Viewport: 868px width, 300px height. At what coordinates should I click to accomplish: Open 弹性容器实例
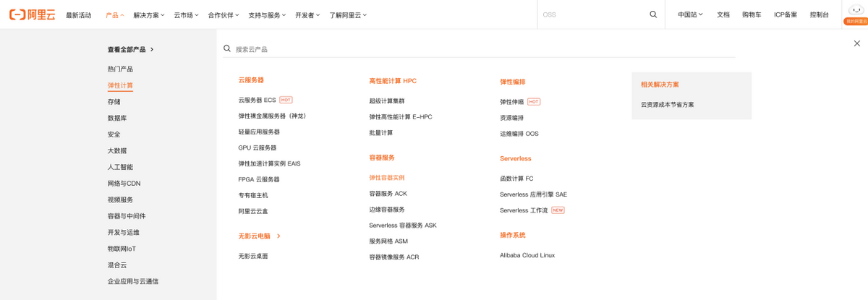(x=387, y=178)
